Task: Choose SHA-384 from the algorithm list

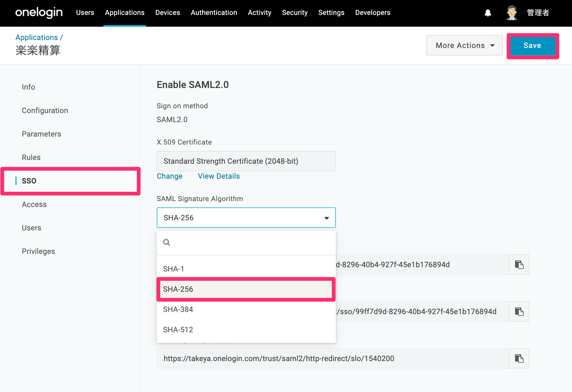Action: (x=246, y=309)
